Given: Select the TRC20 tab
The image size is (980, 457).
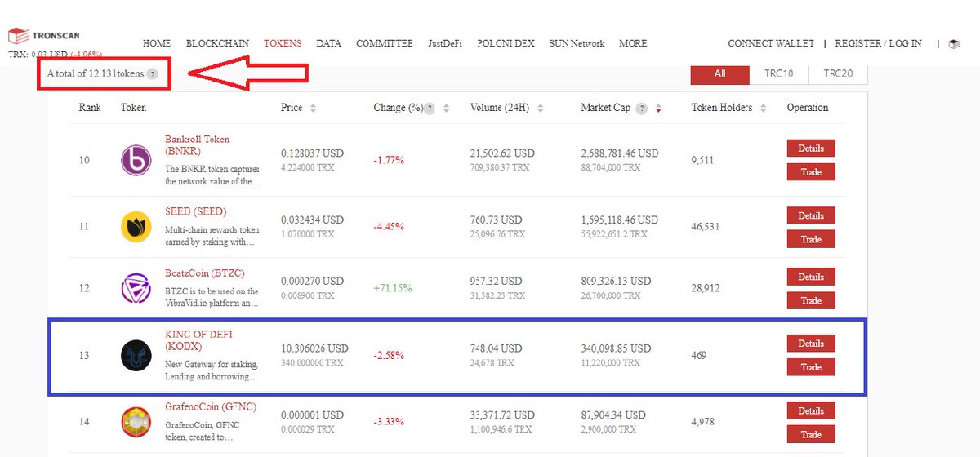Looking at the screenshot, I should tap(838, 73).
